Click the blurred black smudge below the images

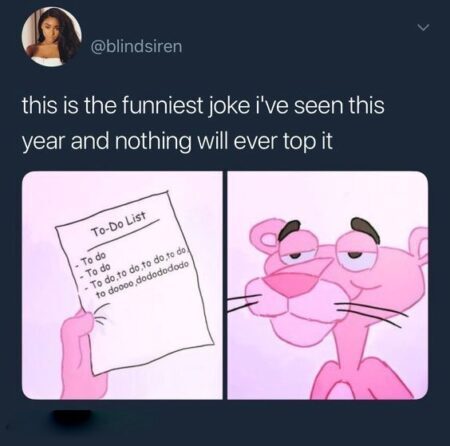tap(72, 418)
